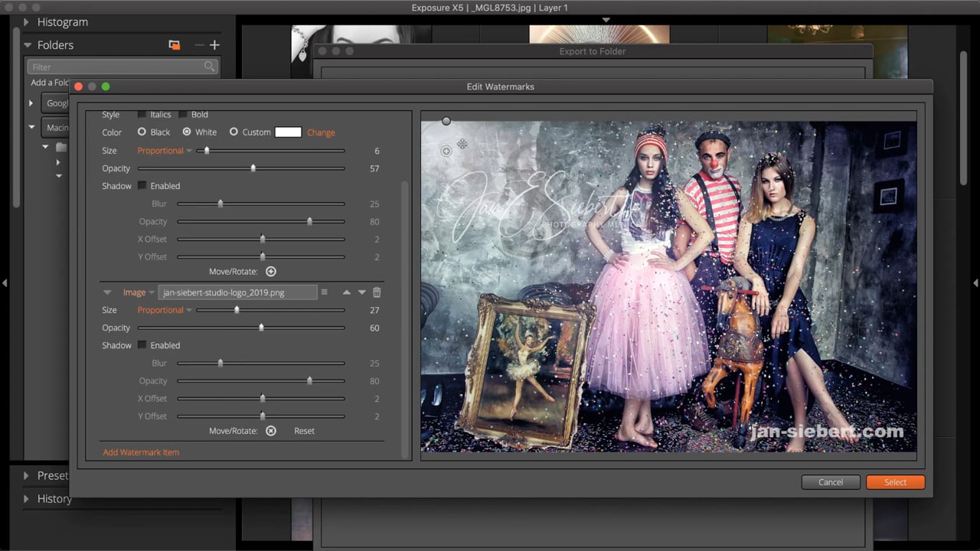Collapse the image watermark item disclosure triangle
Screen dimensions: 980x551
coord(107,292)
